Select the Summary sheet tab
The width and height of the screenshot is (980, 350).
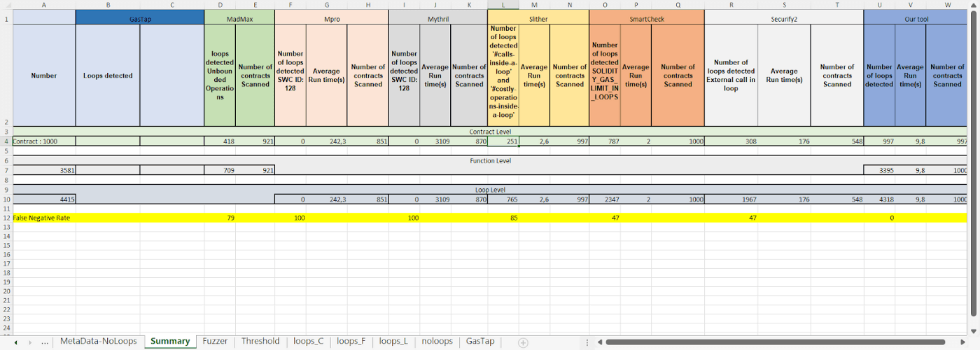(170, 342)
